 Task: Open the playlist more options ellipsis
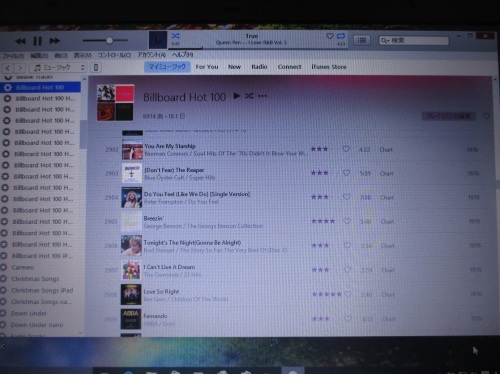(x=262, y=96)
